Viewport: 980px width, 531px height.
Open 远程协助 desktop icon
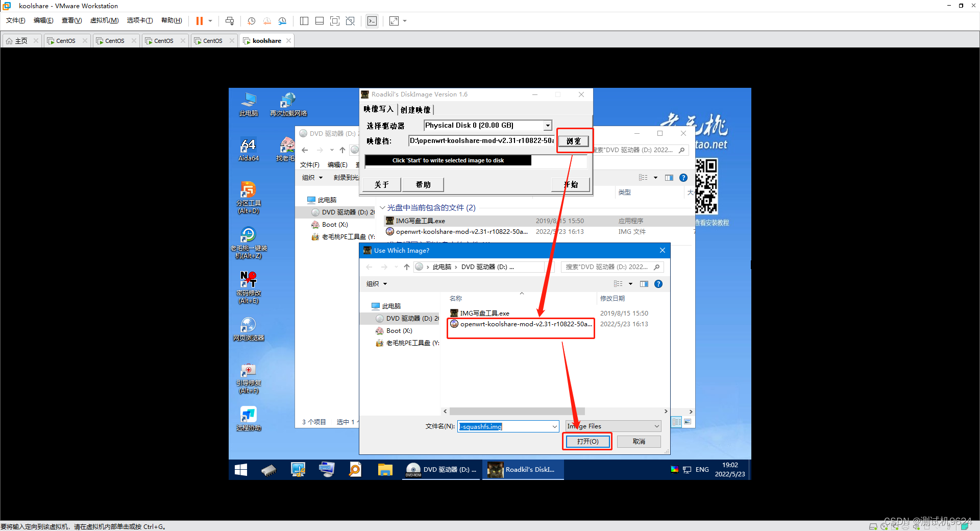(249, 419)
